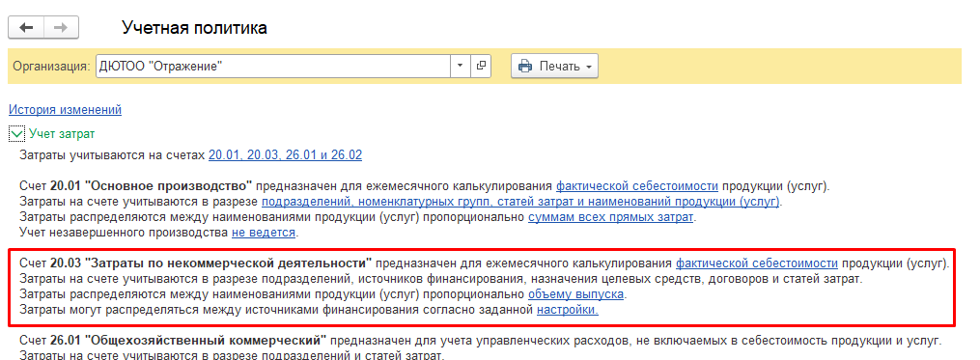Image resolution: width=980 pixels, height=360 pixels.
Task: Open the Организация dropdown arrow list
Action: (460, 66)
